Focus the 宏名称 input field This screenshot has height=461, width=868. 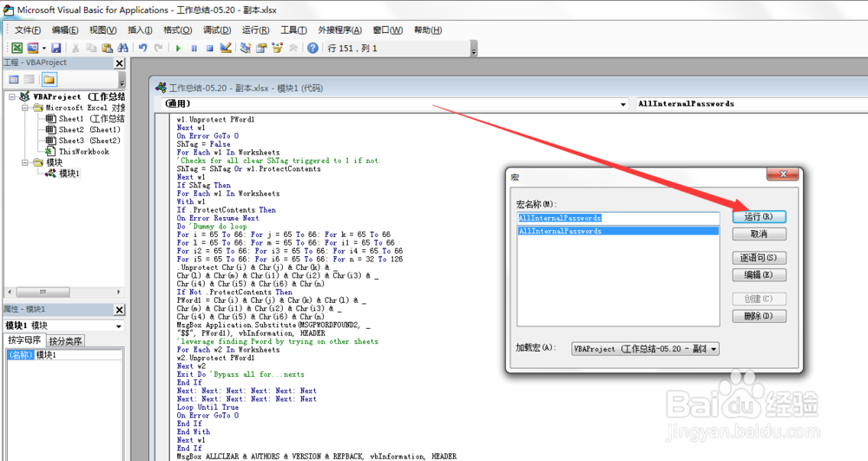[x=618, y=218]
